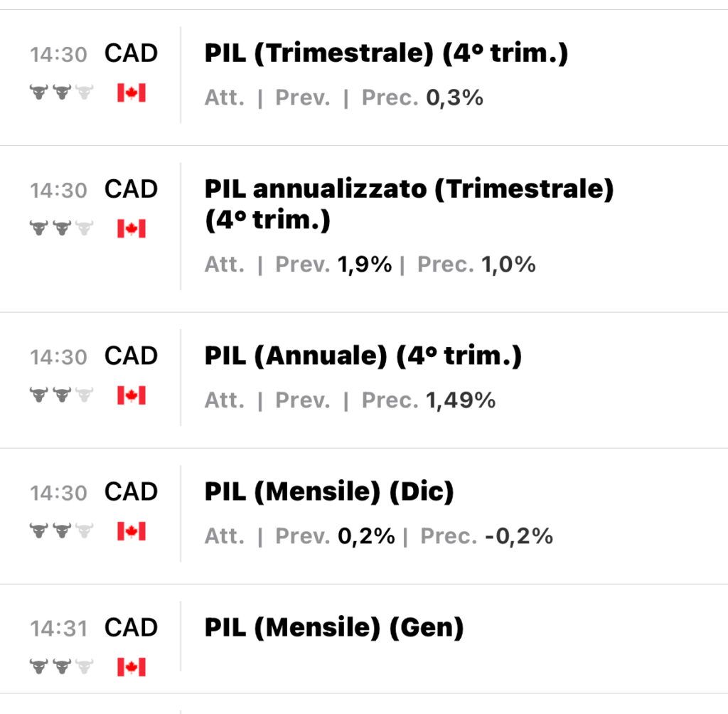728x714 pixels.
Task: Tap previous value 1,49% of PIL Annuale
Action: pyautogui.click(x=461, y=400)
